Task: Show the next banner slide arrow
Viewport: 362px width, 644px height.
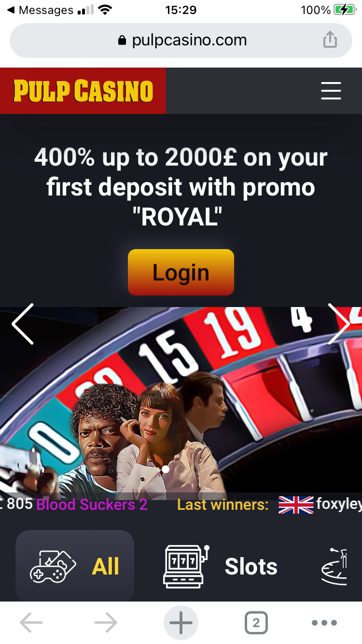Action: [x=339, y=324]
